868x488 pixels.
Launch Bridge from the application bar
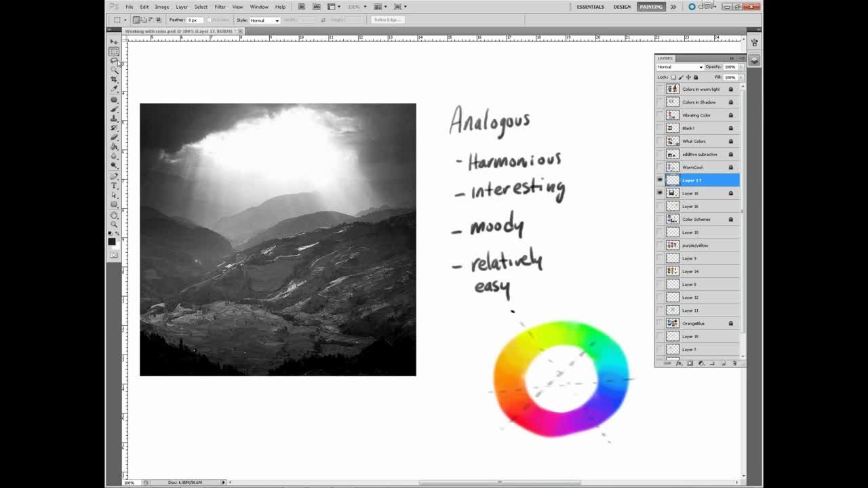(302, 7)
